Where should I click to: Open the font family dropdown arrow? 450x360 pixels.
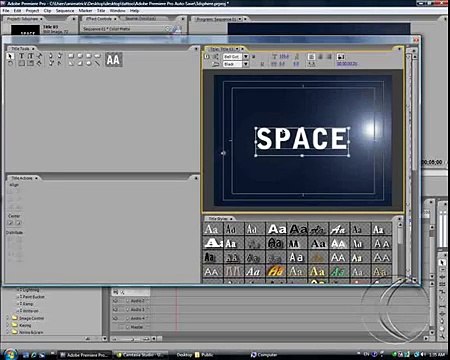(246, 57)
